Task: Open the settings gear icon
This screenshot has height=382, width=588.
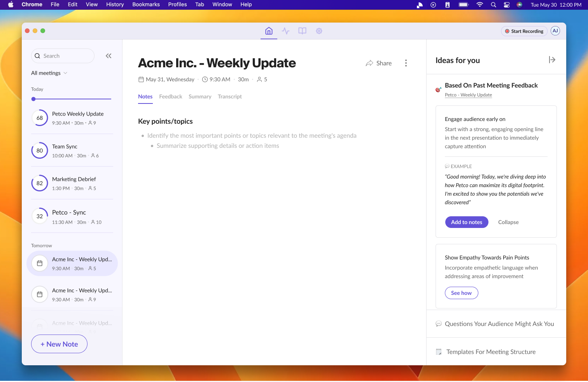Action: pos(319,31)
